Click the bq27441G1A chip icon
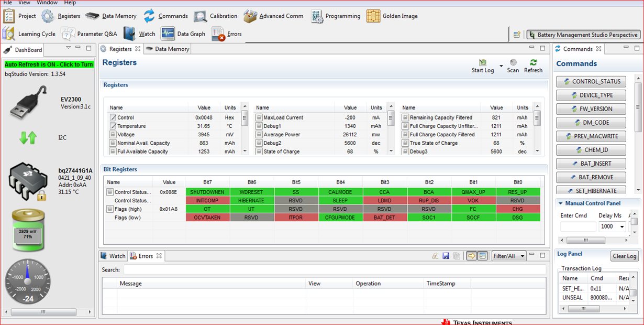This screenshot has width=644, height=325. pyautogui.click(x=29, y=182)
